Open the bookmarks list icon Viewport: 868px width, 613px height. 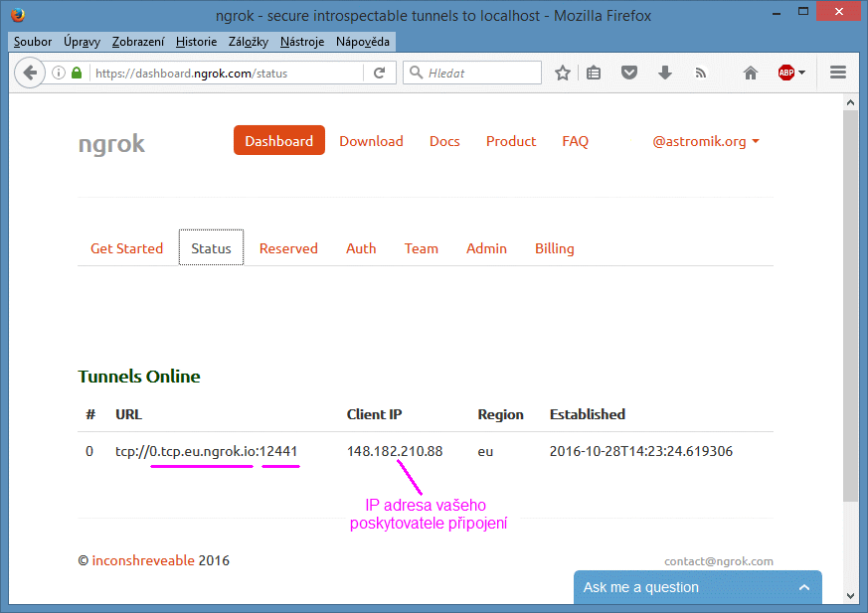pos(594,73)
